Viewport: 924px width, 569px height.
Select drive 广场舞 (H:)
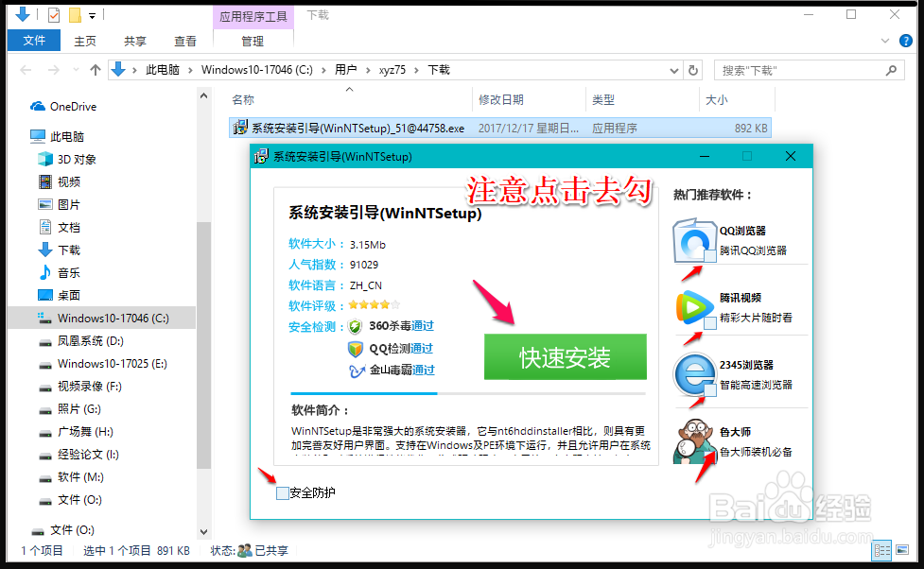76,432
